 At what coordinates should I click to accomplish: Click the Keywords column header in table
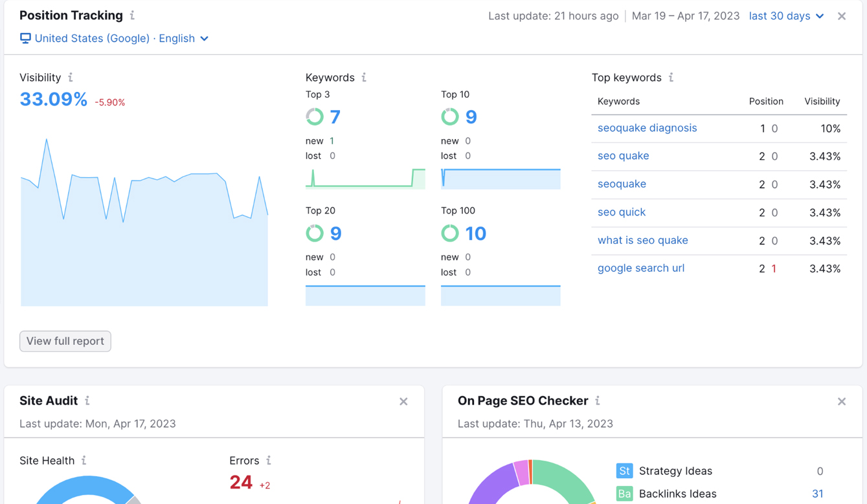click(618, 101)
